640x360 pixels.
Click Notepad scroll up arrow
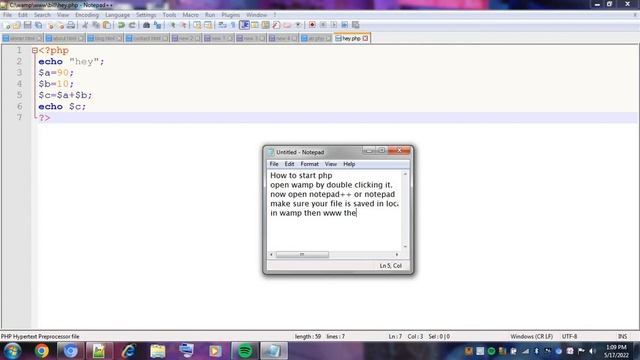point(405,174)
